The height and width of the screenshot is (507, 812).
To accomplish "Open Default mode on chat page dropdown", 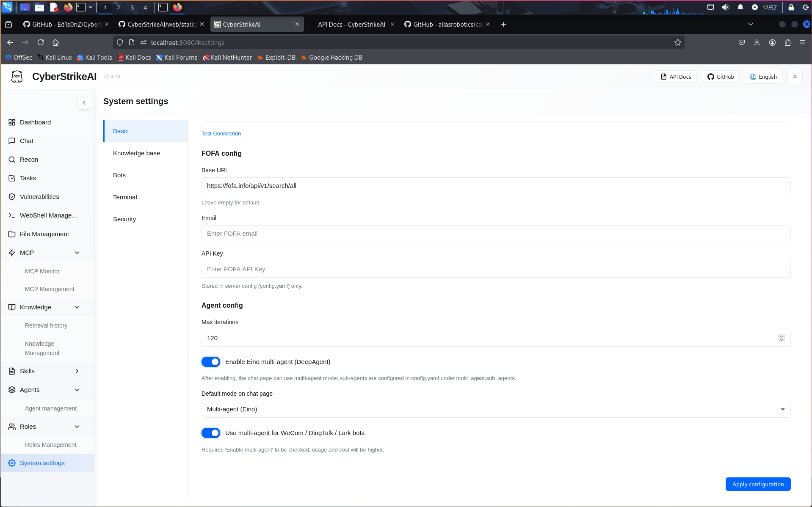I will (x=496, y=409).
